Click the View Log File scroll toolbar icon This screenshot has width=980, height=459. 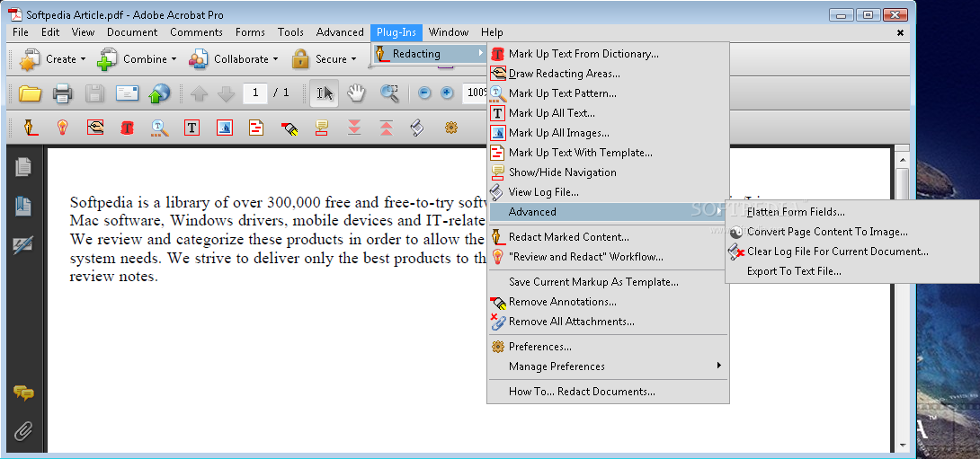coord(417,128)
